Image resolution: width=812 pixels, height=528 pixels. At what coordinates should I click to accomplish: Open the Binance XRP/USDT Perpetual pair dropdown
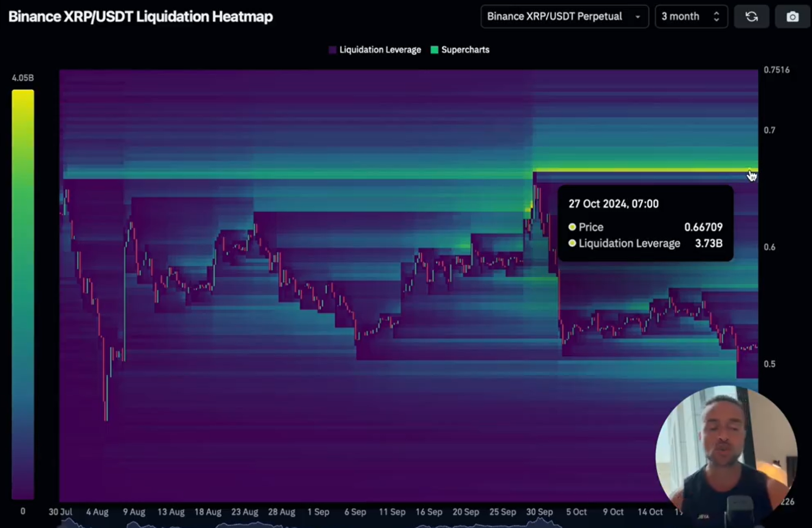[565, 17]
